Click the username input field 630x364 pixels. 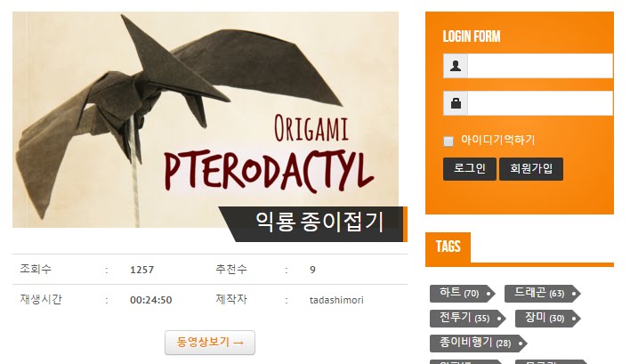(540, 66)
